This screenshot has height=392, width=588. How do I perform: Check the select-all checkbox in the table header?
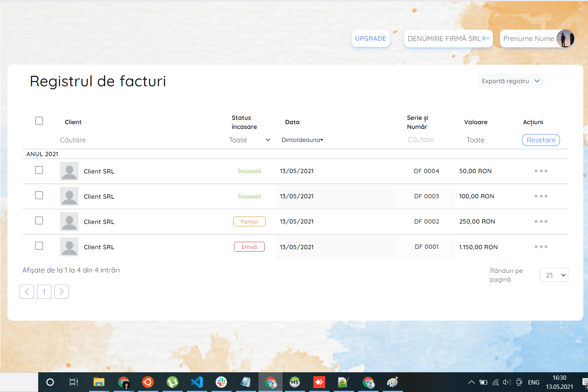pos(39,120)
